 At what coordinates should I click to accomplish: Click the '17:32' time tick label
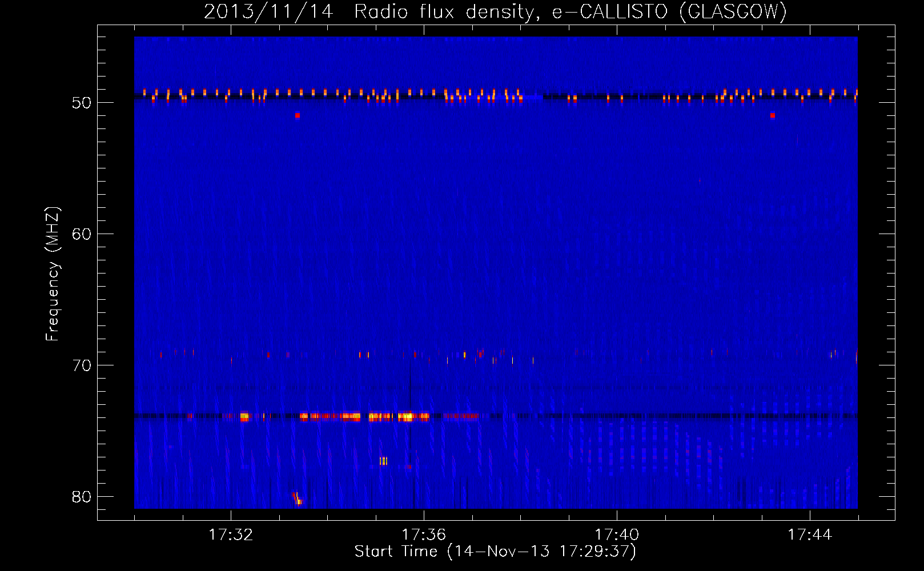click(231, 535)
